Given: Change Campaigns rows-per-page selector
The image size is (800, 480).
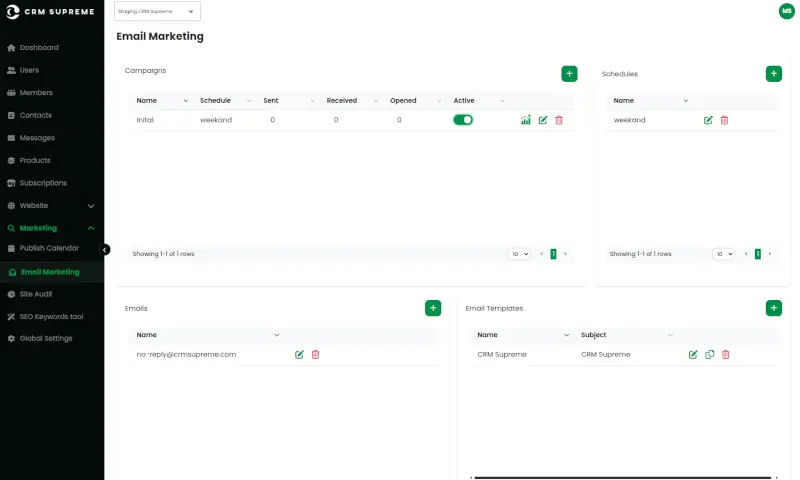Looking at the screenshot, I should [x=519, y=254].
